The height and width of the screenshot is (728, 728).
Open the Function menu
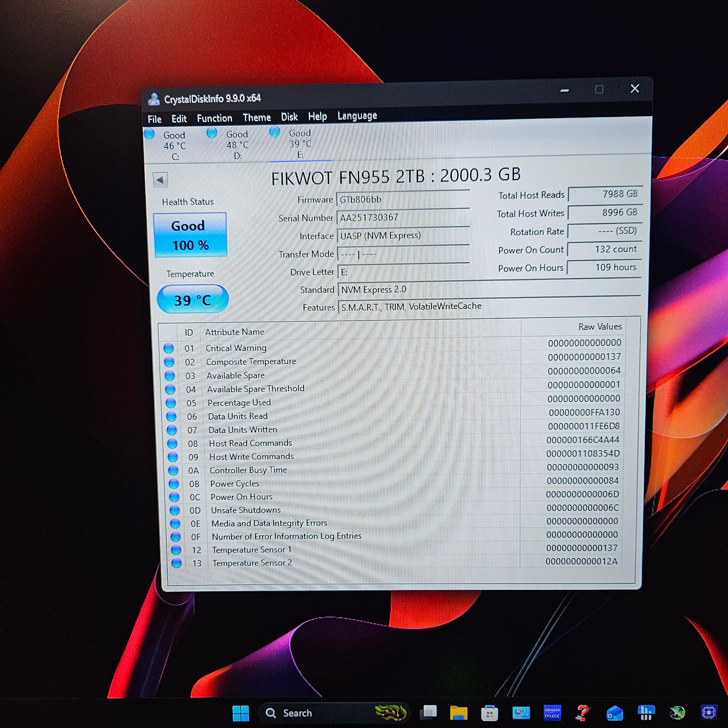point(214,118)
